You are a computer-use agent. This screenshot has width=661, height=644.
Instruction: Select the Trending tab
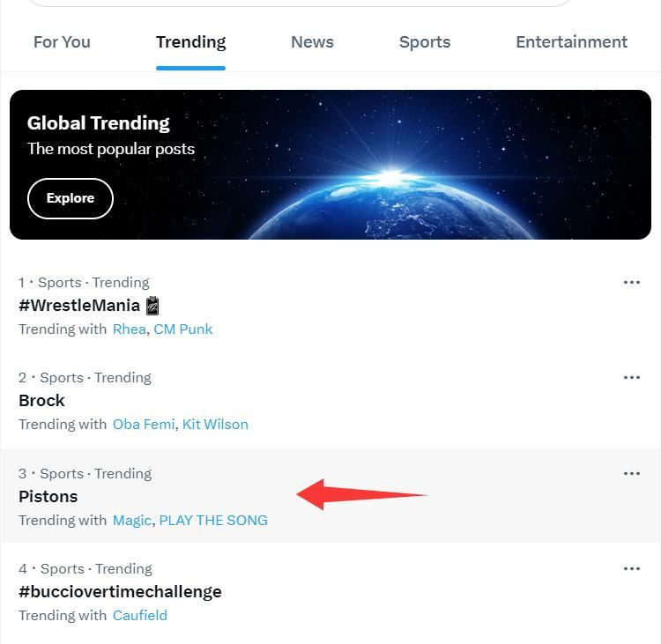pyautogui.click(x=190, y=42)
